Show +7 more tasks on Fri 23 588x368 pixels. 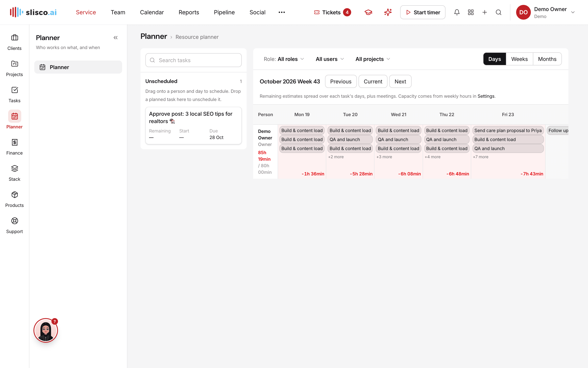point(481,157)
